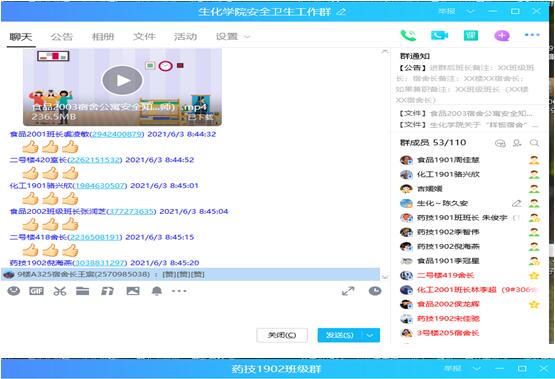
Task: Open the GIF sticker panel
Action: coord(36,291)
